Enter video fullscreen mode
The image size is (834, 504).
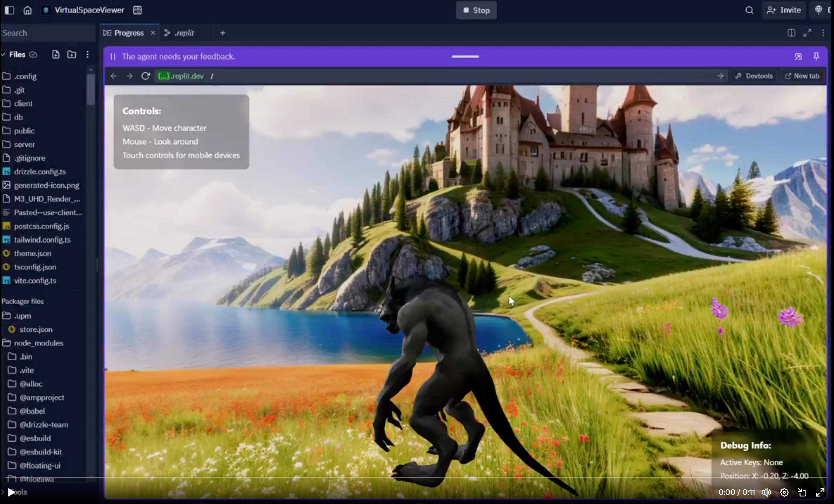[x=820, y=492]
